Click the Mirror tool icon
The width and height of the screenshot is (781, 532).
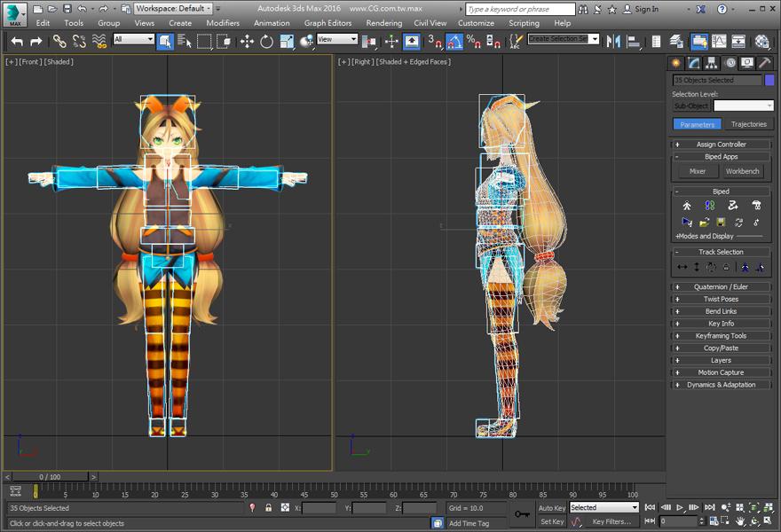(x=613, y=42)
